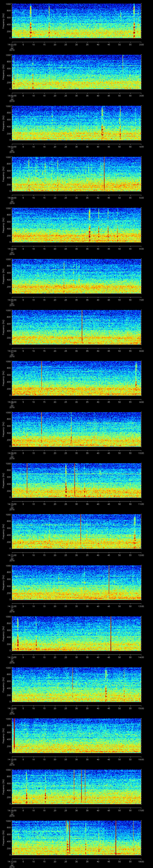The image size is (153, 868).
Task: Click the spectrogram panel starting at 14:08:00
Action: (76, 378)
